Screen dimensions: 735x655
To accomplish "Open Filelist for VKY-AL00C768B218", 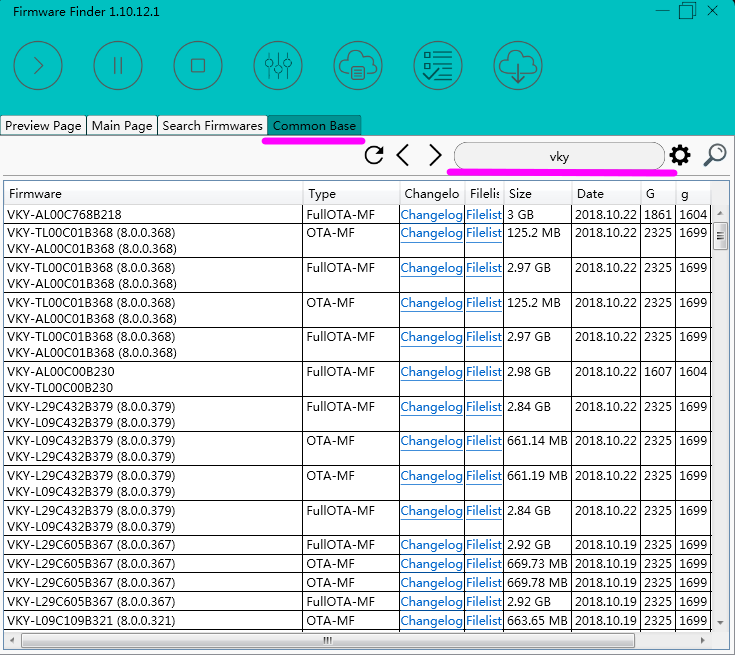I will [x=484, y=215].
